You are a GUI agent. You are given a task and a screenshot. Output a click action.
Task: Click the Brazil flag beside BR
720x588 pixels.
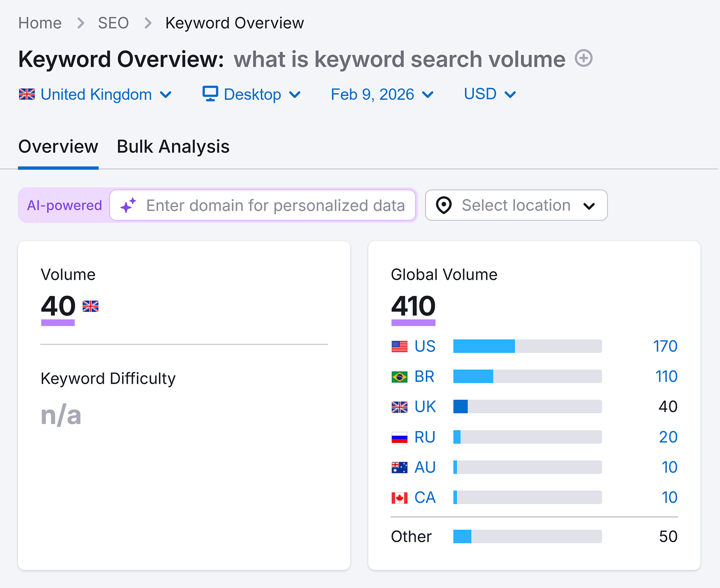398,377
